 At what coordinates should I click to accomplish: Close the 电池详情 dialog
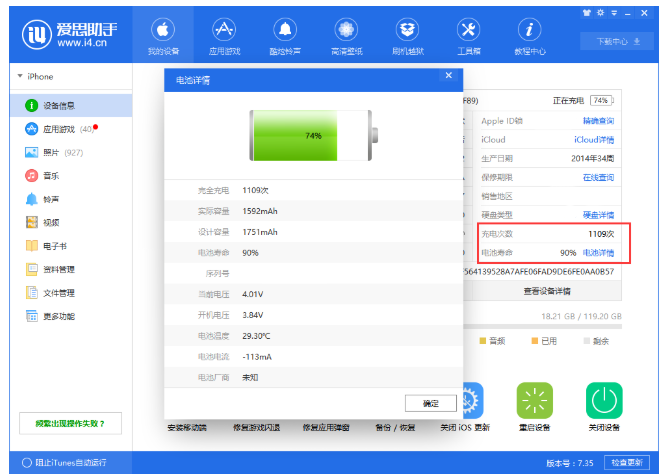pos(449,75)
